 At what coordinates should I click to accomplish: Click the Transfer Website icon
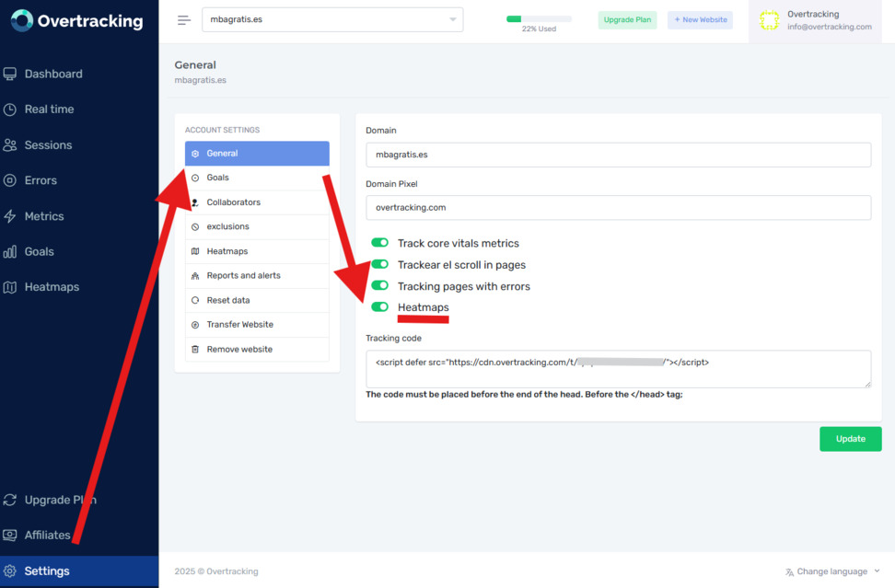pos(195,325)
